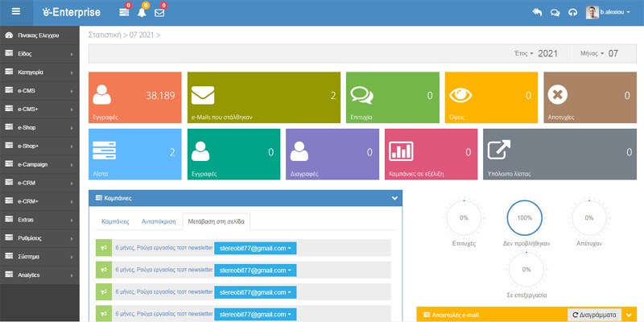644x322 pixels.
Task: Click the first stereobit77@gmail.com button
Action: coord(255,248)
